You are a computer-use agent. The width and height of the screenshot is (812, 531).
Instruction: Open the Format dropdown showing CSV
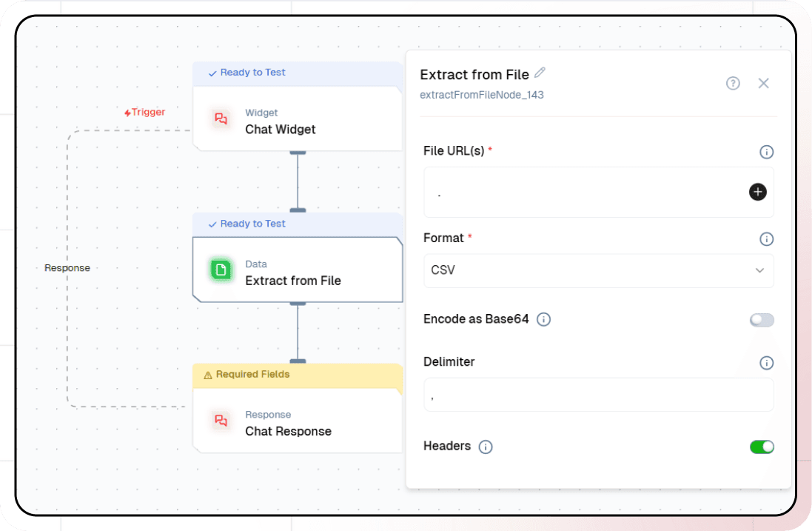coord(598,270)
